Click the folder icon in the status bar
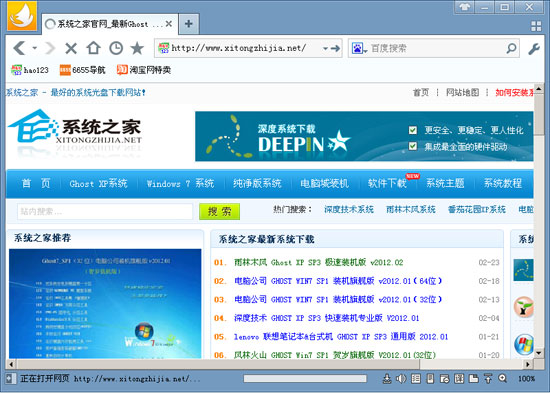The height and width of the screenshot is (393, 550). [474, 378]
